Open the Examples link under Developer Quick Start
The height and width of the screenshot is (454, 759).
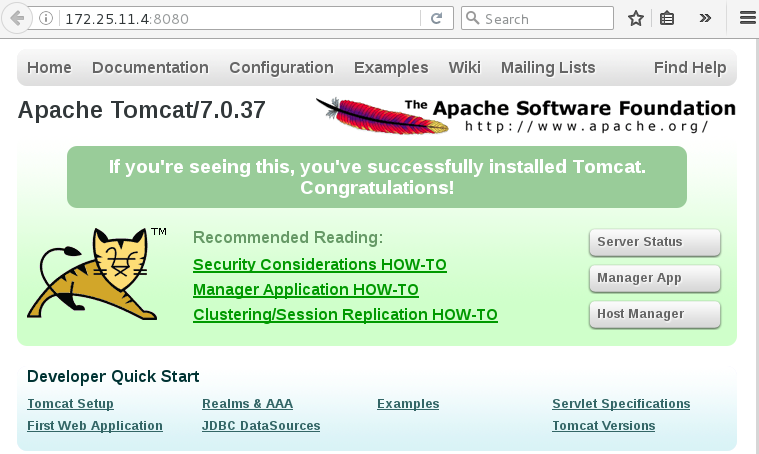point(408,404)
